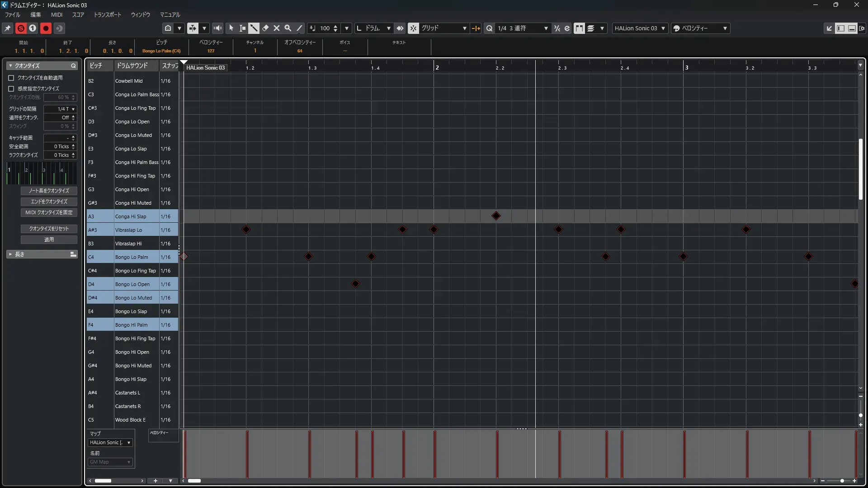Click the 適用 button
The width and height of the screenshot is (868, 488).
coord(49,239)
